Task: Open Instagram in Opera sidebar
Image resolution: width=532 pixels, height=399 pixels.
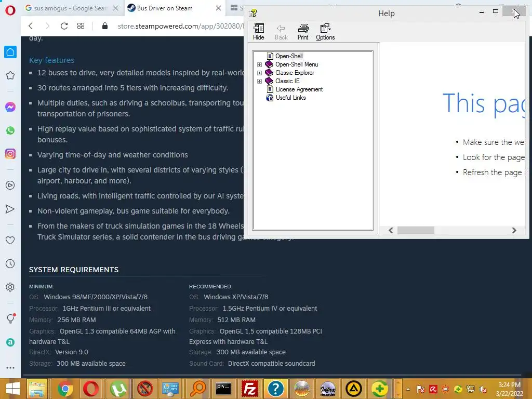Action: click(x=10, y=154)
